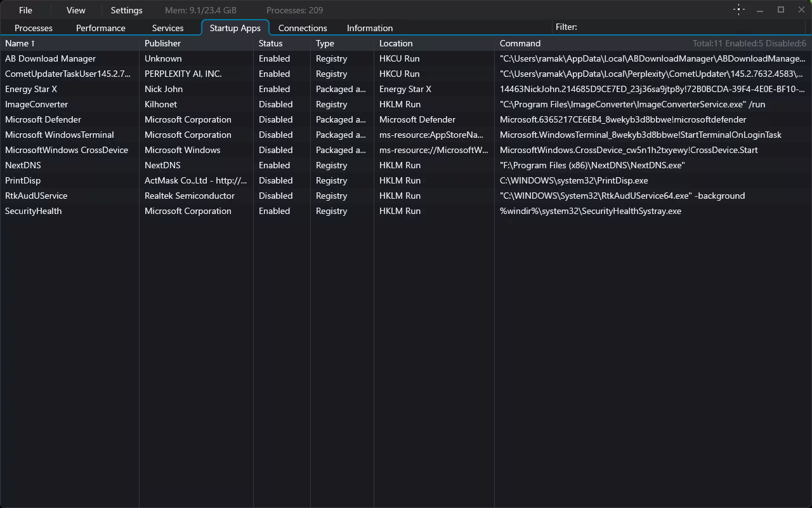The width and height of the screenshot is (812, 508).
Task: Click the Realtek Semiconductor publisher cell
Action: tap(190, 196)
